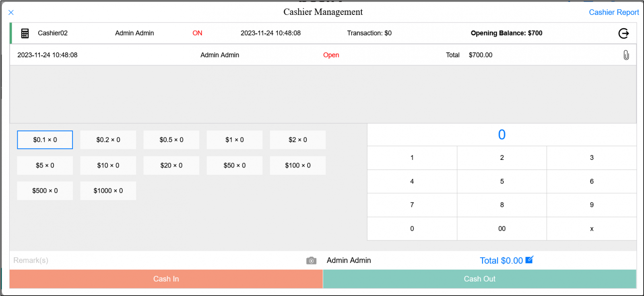Tap keypad digit 3
644x296 pixels.
[592, 158]
